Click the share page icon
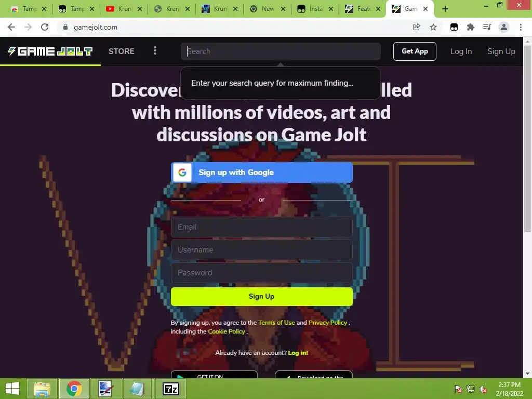532x399 pixels. coord(416,27)
